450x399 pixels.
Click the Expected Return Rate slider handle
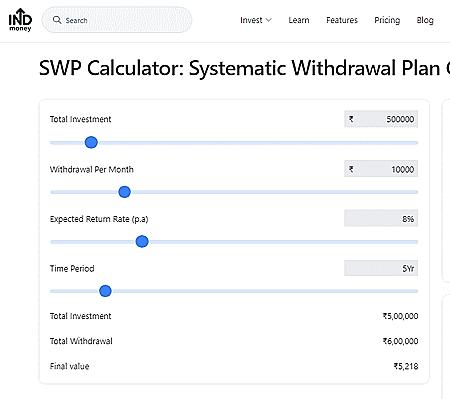click(142, 242)
